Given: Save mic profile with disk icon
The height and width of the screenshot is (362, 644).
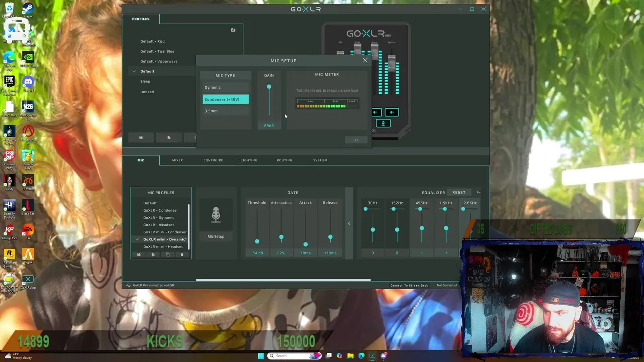Looking at the screenshot, I should coord(139,255).
